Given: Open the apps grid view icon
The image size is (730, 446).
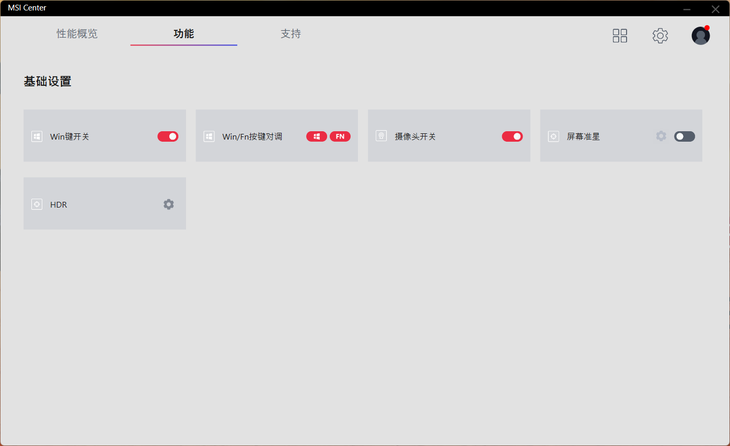Looking at the screenshot, I should coord(620,36).
